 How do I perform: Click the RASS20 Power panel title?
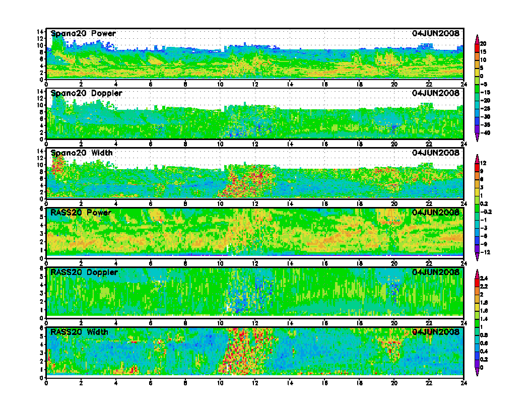tap(81, 213)
